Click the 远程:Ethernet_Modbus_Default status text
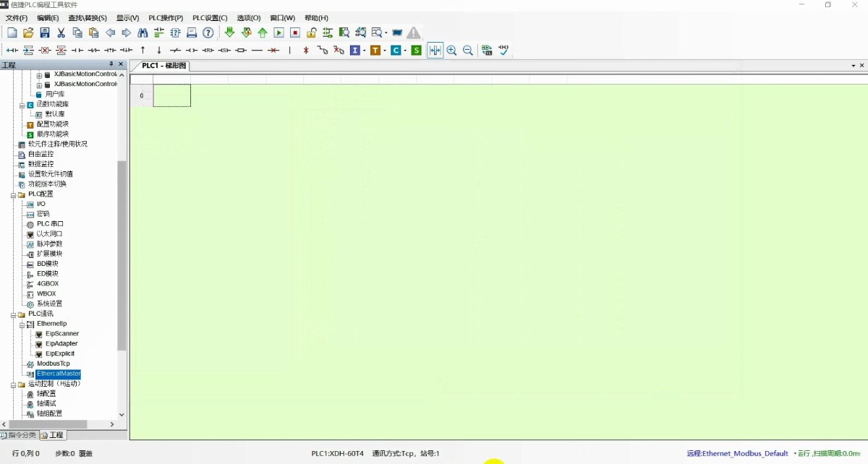Screen dimensions: 868x464 click(738, 453)
